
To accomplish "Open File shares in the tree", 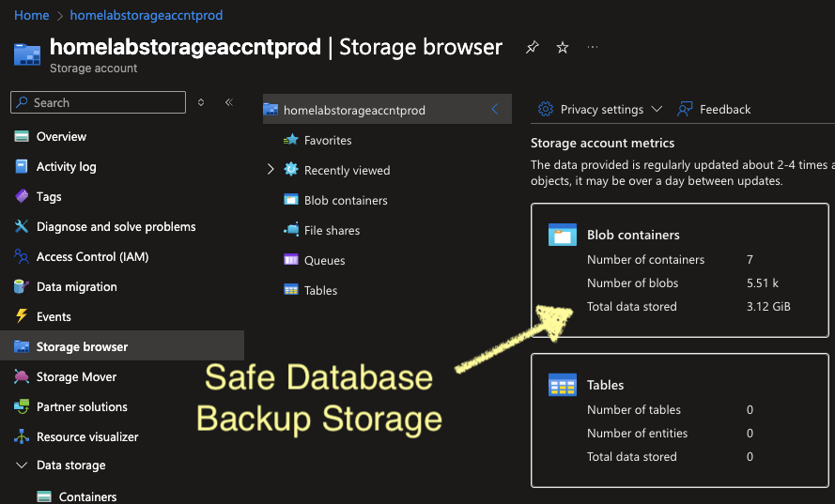I will point(332,230).
